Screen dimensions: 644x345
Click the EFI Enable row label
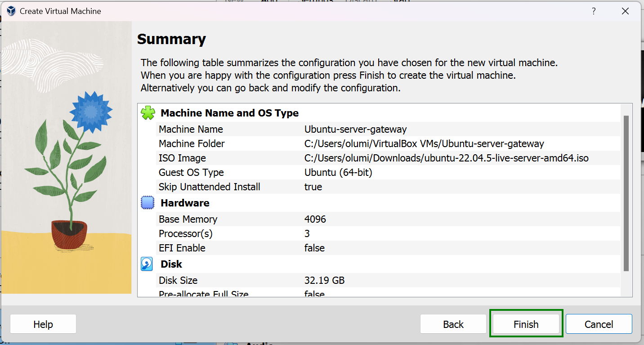click(x=182, y=248)
